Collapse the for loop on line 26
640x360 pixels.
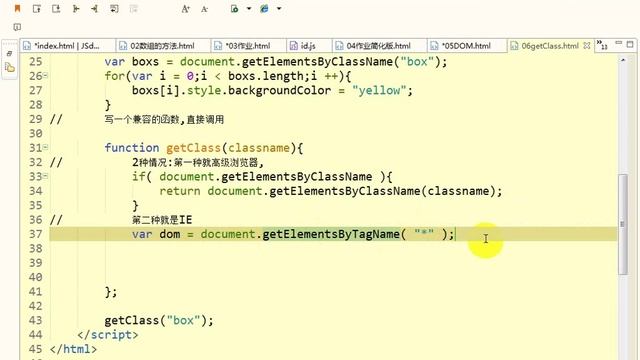[45, 76]
